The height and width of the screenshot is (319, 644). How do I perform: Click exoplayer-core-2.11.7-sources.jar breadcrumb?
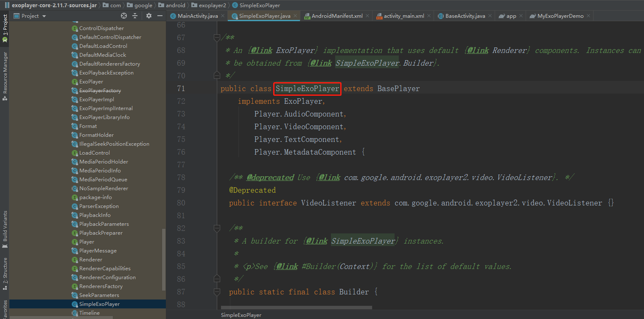[x=50, y=6]
